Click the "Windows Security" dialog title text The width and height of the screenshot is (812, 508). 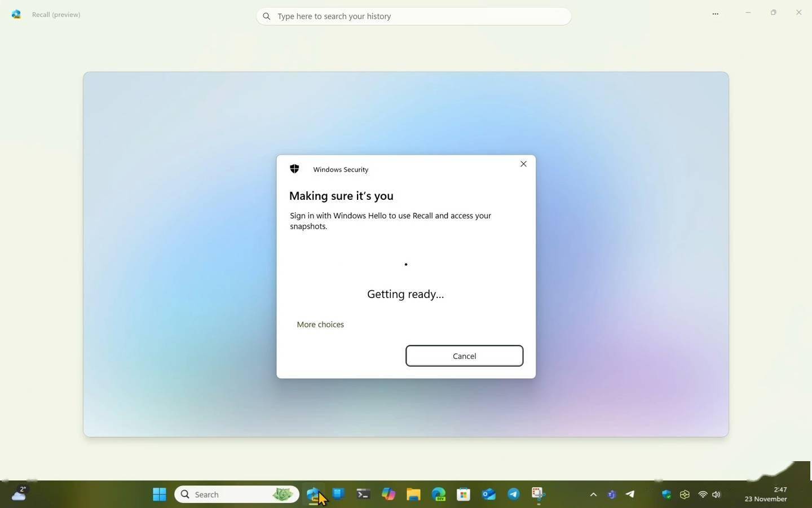pos(341,169)
